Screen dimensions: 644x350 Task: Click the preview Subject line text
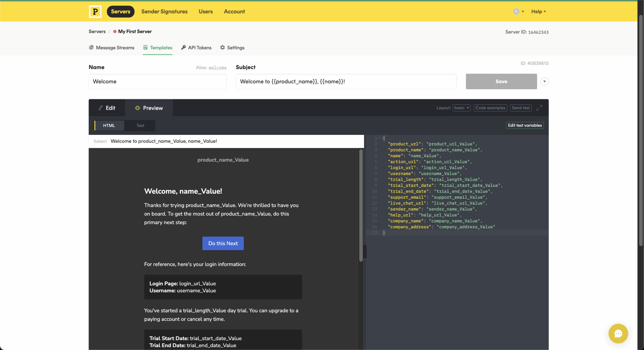164,141
